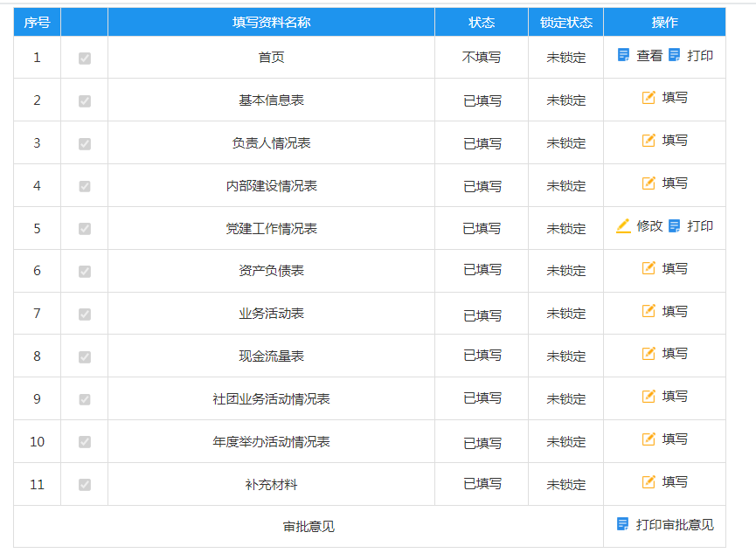Viewport: 756px width, 560px height.
Task: Click the view icon for 首页 row
Action: pos(622,55)
